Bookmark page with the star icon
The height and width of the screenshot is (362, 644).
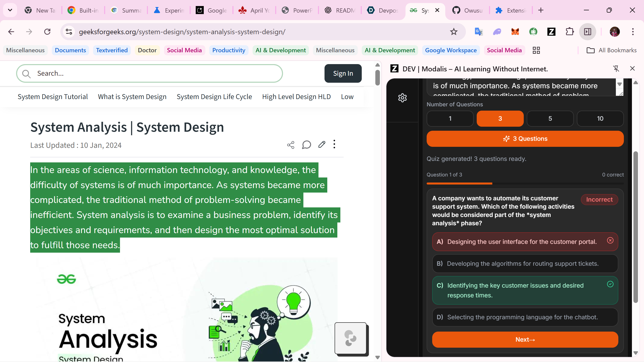[454, 32]
